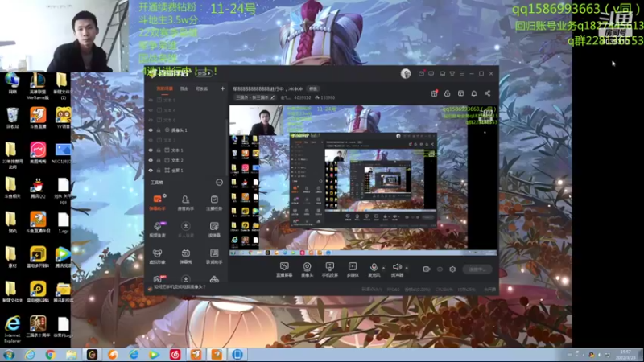Click the Windows Start button
This screenshot has height=362, width=644.
9,355
